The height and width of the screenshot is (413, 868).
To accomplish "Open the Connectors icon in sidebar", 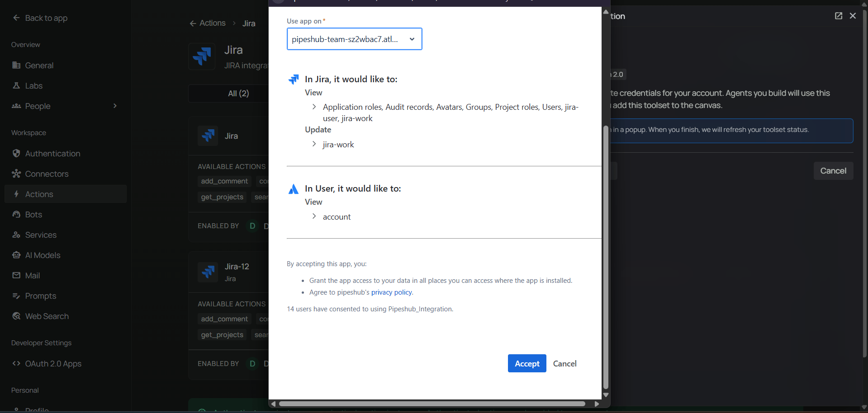I will pos(16,174).
